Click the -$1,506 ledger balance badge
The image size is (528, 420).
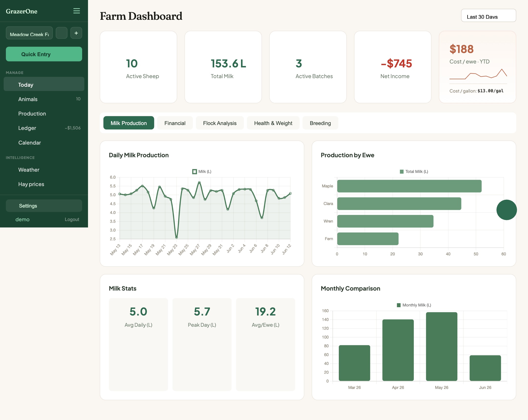click(x=73, y=128)
